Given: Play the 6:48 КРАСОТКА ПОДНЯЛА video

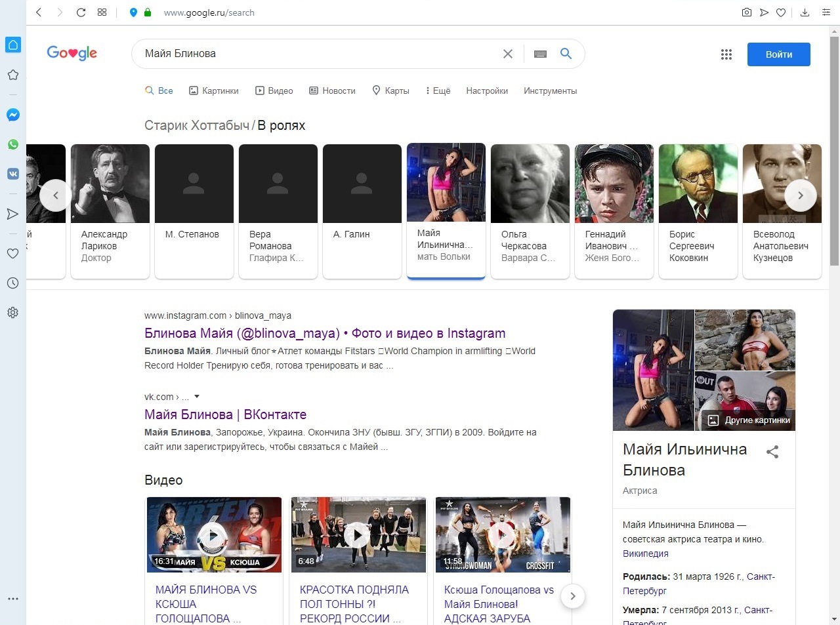Looking at the screenshot, I should [x=358, y=535].
